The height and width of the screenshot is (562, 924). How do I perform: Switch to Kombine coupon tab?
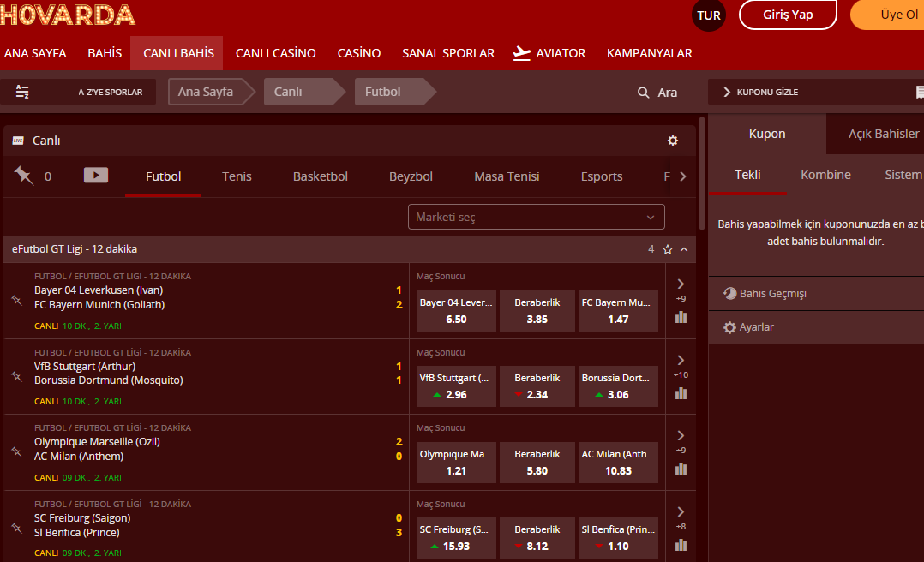click(825, 175)
